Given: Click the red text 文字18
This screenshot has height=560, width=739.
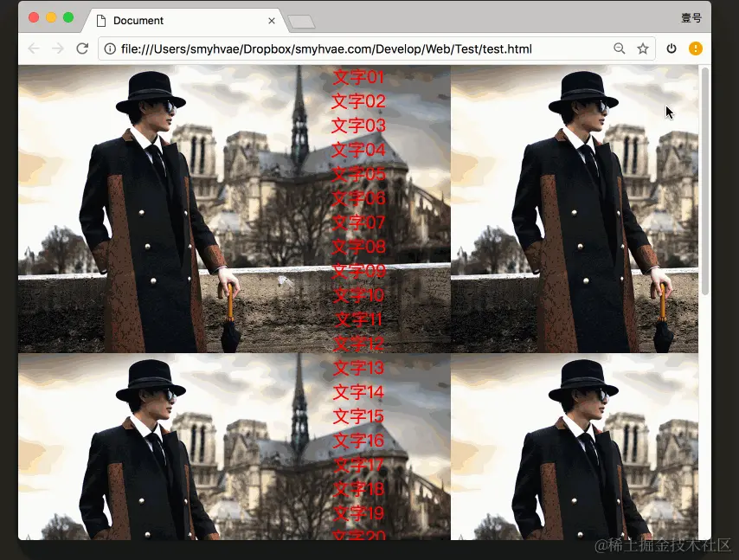Looking at the screenshot, I should [358, 489].
